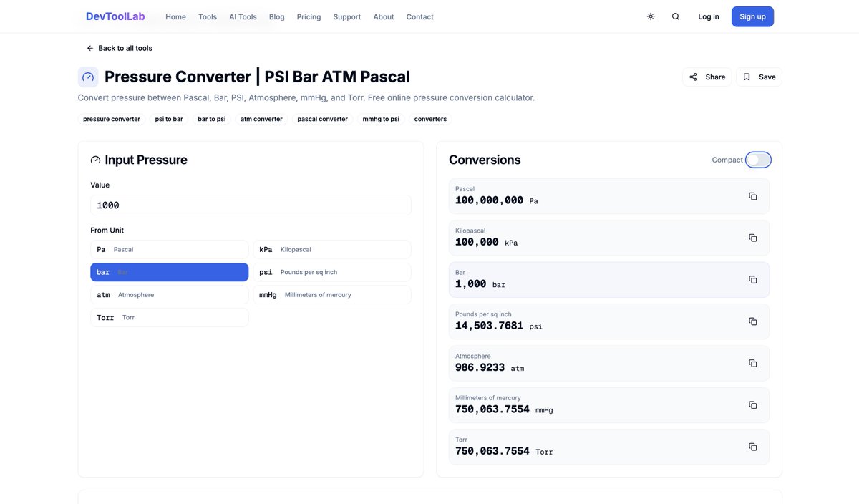Open the Pricing page
Screen dimensions: 859x504
[x=309, y=16]
